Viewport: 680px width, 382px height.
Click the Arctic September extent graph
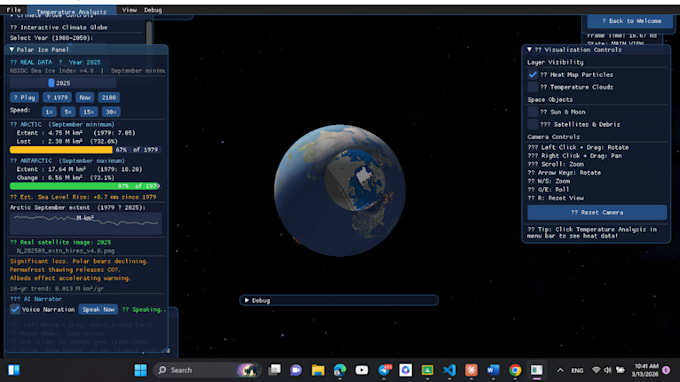(x=86, y=223)
